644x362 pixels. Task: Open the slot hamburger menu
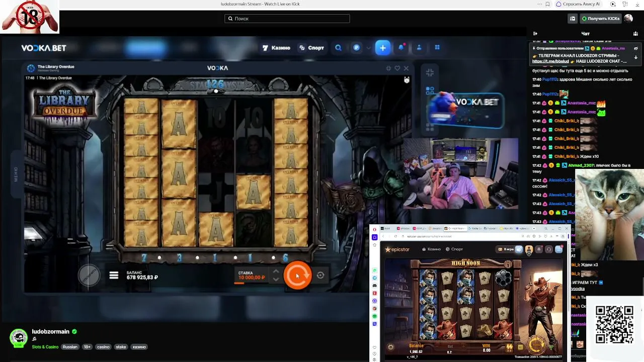tap(114, 276)
